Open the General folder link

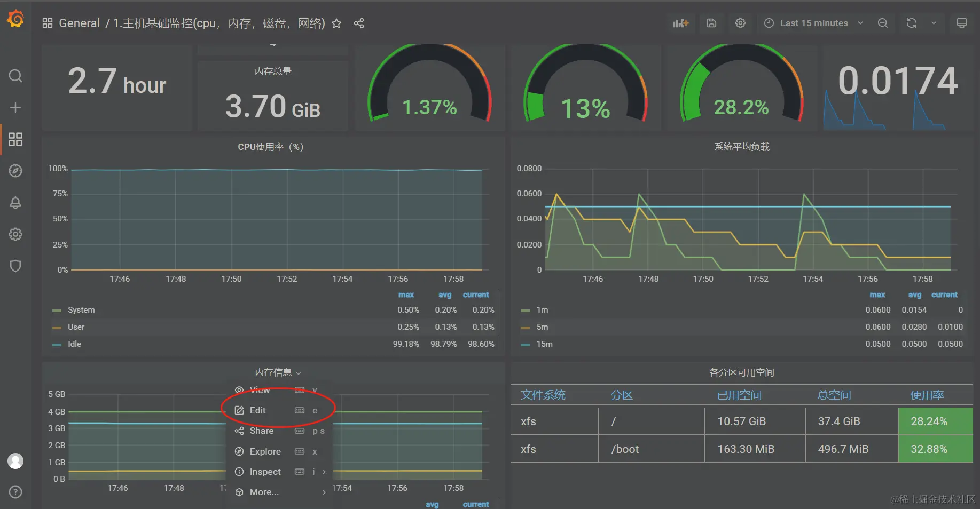pos(79,23)
